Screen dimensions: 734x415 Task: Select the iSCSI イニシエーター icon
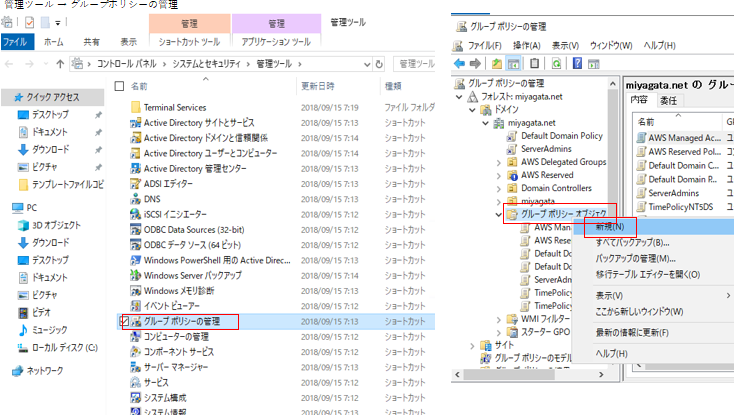[136, 214]
